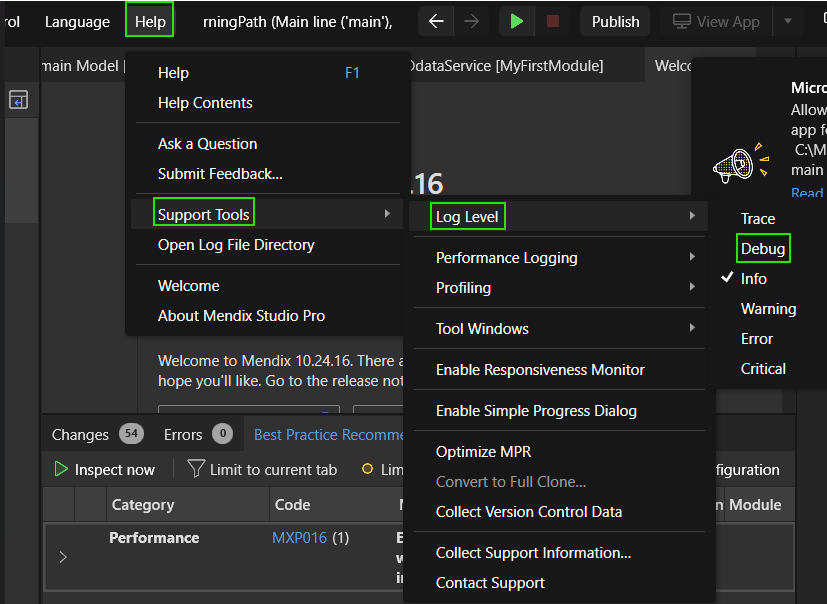
Task: Click the monitor icon on View App
Action: pyautogui.click(x=681, y=22)
